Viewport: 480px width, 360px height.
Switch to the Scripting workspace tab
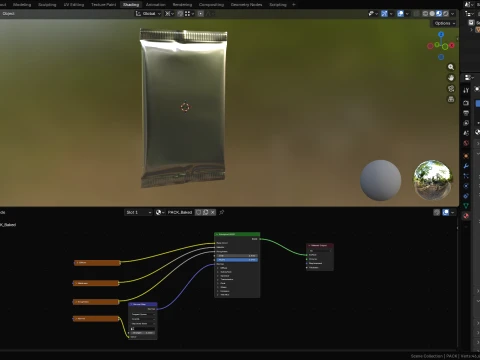[278, 5]
